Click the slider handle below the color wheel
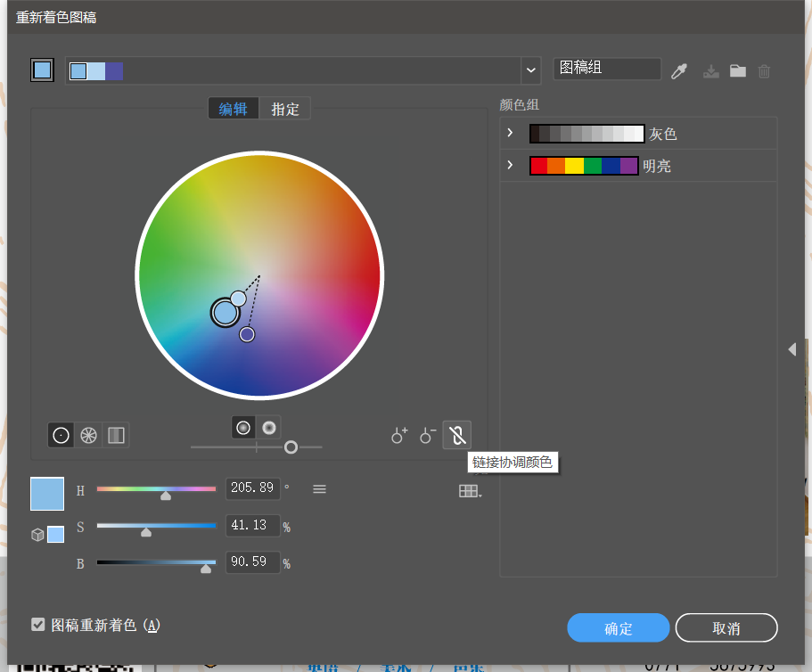812x672 pixels. [291, 447]
